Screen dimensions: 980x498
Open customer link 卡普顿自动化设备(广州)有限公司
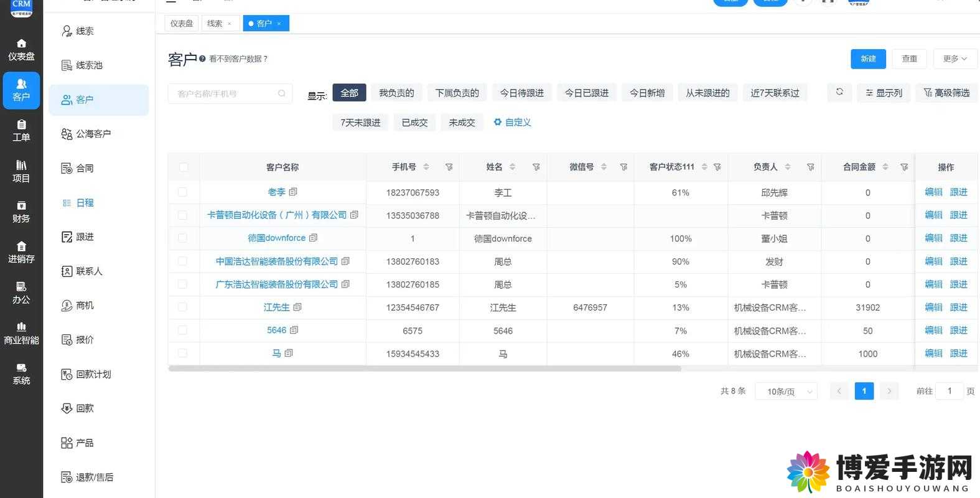[276, 215]
